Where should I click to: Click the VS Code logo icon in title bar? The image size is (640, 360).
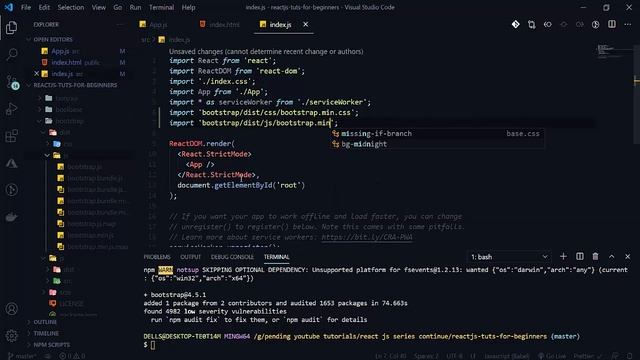9,7
